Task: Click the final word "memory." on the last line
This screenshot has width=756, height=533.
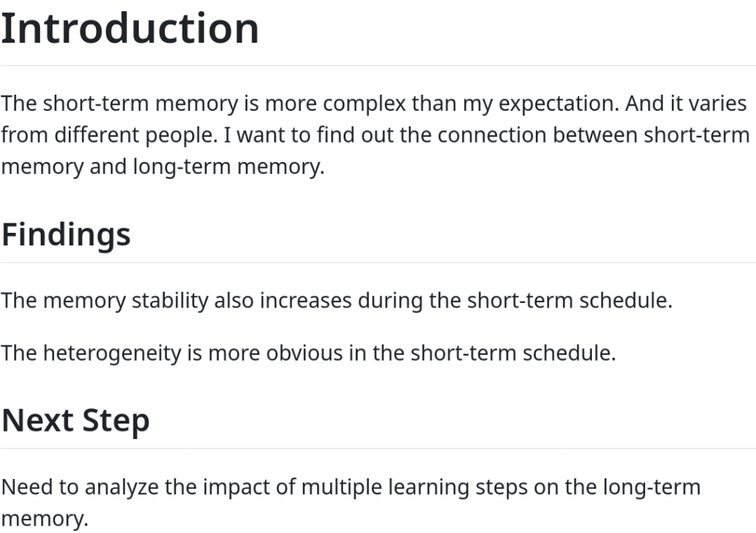Action: point(44,518)
